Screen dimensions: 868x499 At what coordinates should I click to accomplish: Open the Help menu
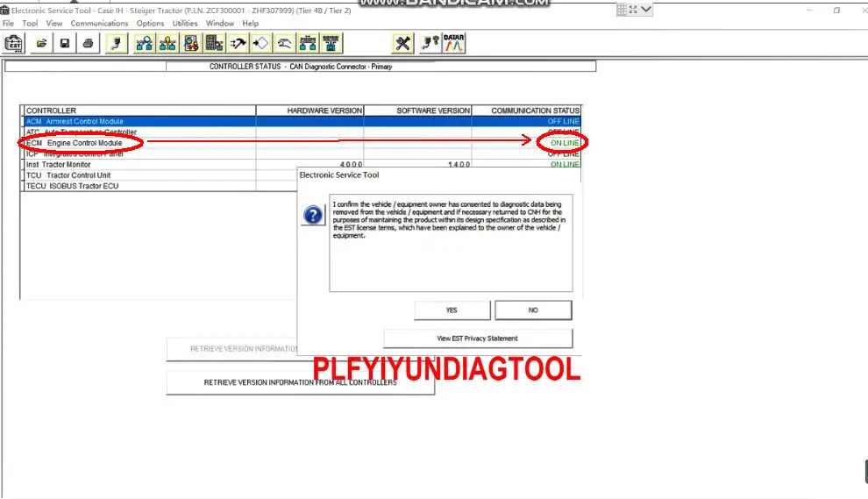pyautogui.click(x=250, y=24)
